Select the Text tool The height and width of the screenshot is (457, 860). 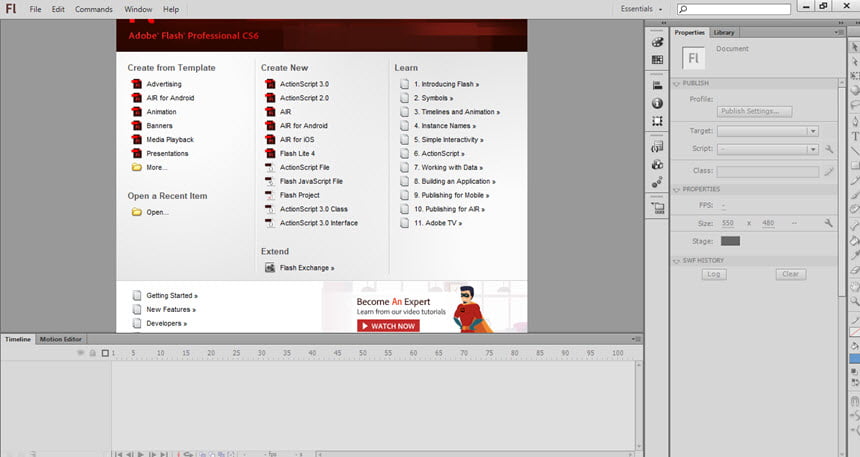pos(855,136)
